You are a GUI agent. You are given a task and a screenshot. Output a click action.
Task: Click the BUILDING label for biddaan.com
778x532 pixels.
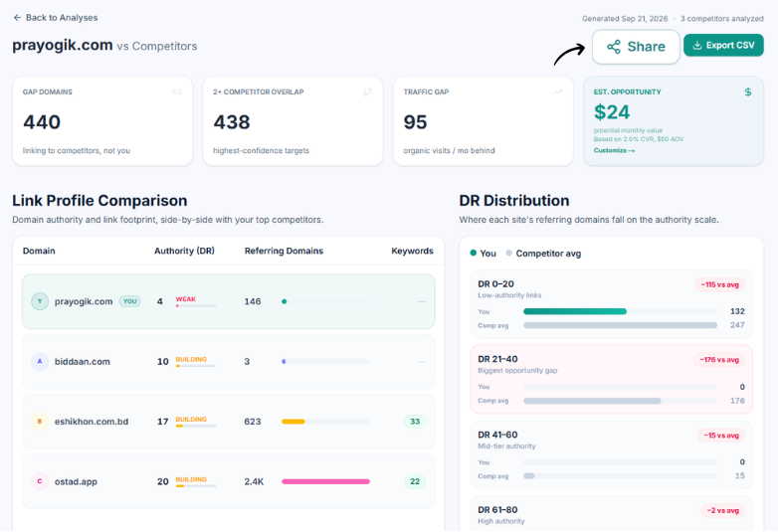click(x=191, y=359)
